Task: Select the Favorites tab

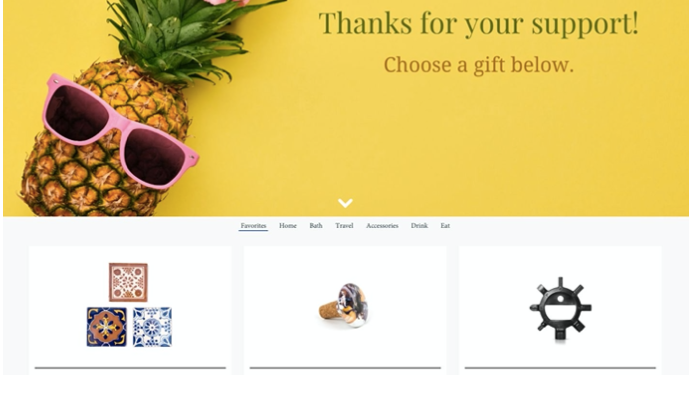Action: pyautogui.click(x=253, y=225)
